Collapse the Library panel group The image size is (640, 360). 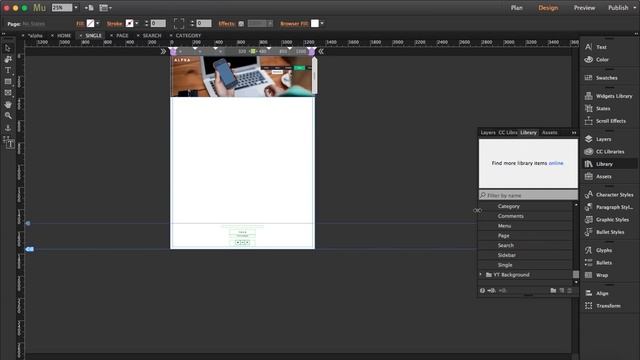(574, 133)
